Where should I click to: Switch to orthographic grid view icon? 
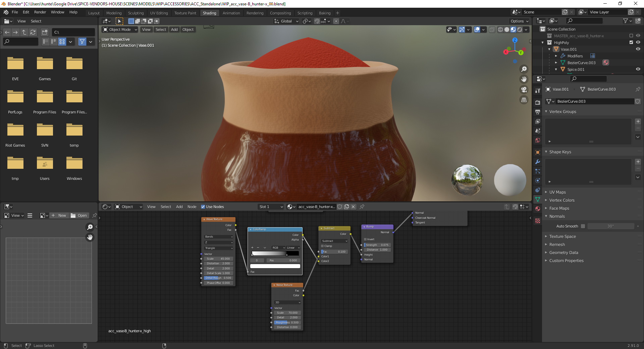tap(524, 100)
